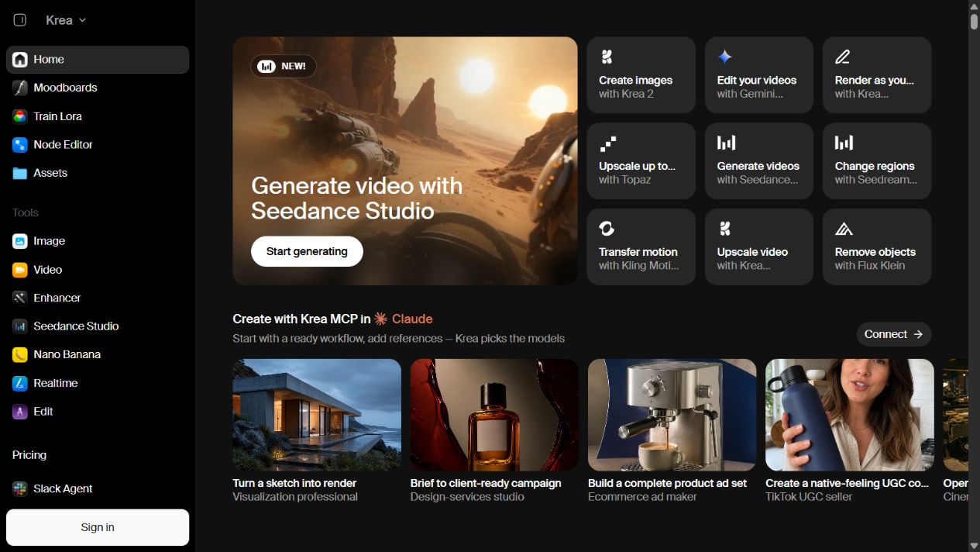Click the vertical scrollbar thumb

tap(974, 22)
